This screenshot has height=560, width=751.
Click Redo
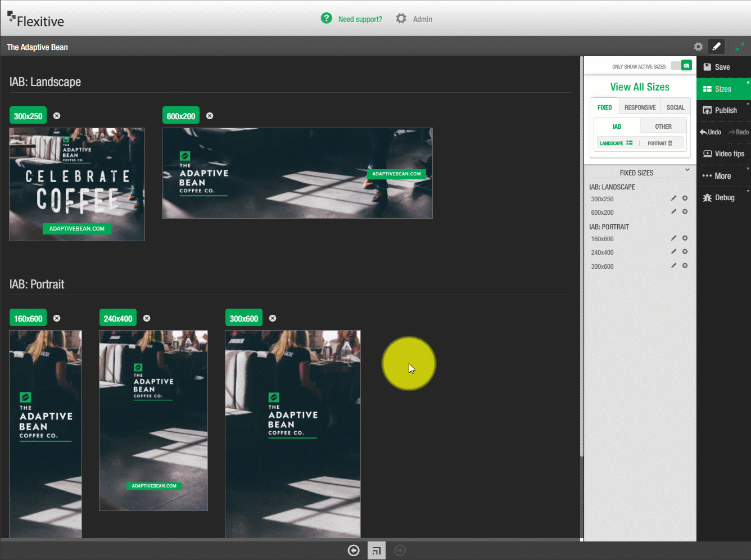[738, 132]
